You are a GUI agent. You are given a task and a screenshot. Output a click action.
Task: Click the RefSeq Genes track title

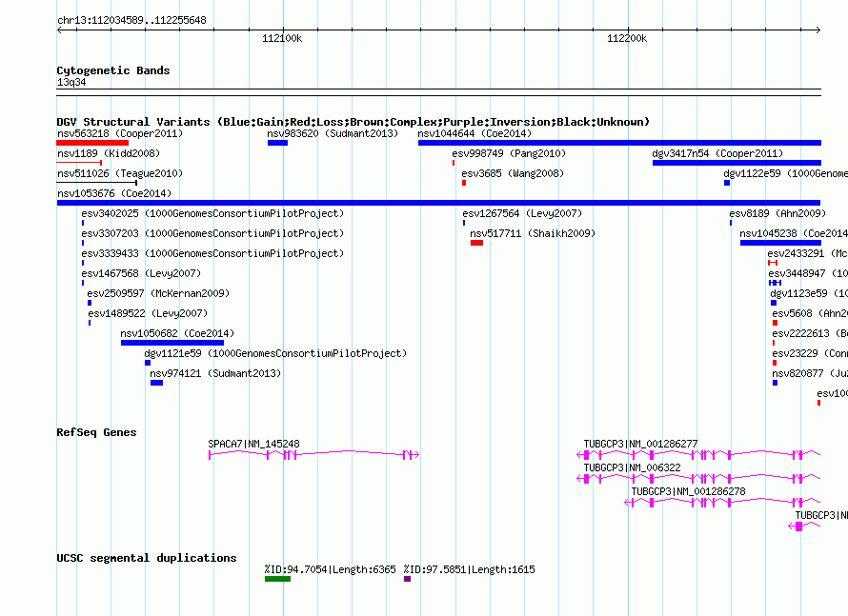pyautogui.click(x=97, y=432)
